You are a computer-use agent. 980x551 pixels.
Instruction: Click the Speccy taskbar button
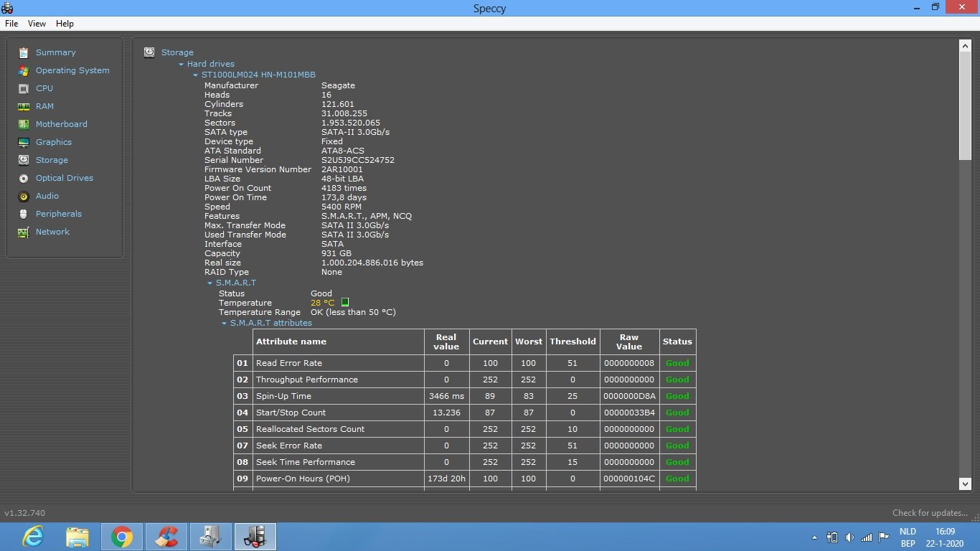[255, 537]
